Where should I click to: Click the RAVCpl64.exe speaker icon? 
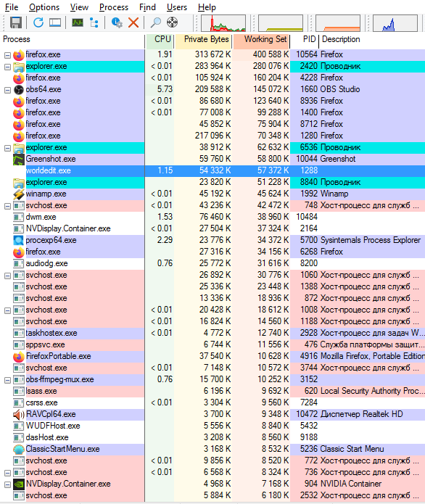click(19, 414)
